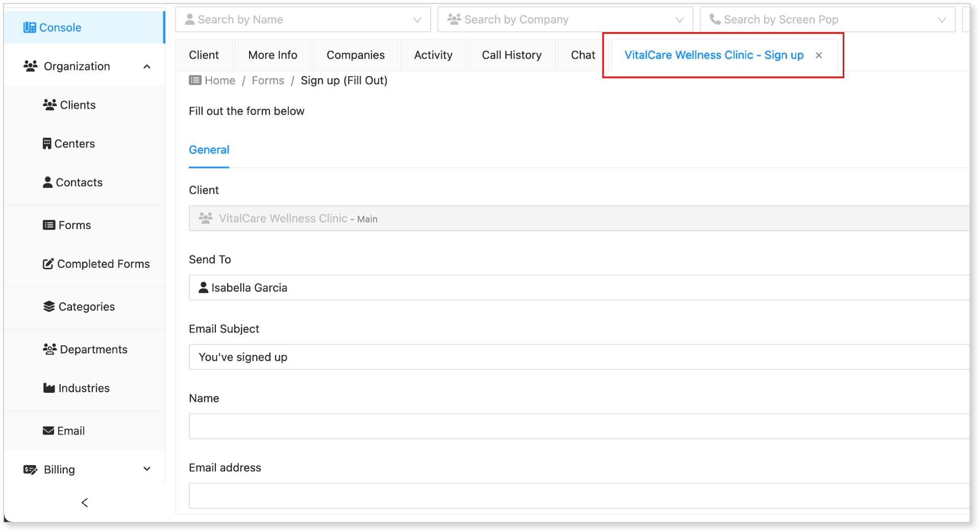The image size is (980, 532).
Task: Click Clients people icon in sidebar
Action: tap(50, 105)
